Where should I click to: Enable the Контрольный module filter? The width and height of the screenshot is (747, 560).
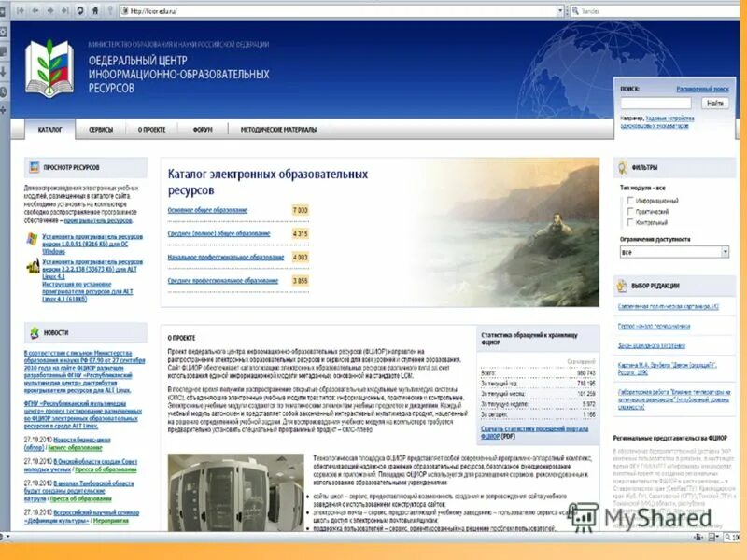[630, 222]
